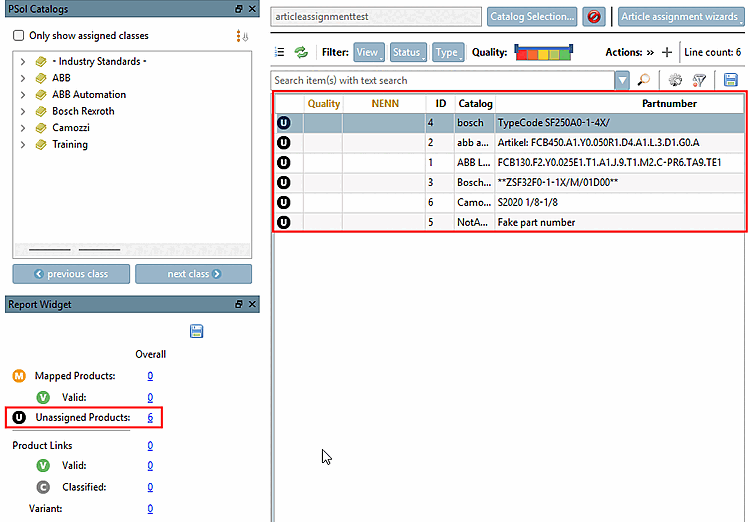Click the plus add action icon

[667, 53]
